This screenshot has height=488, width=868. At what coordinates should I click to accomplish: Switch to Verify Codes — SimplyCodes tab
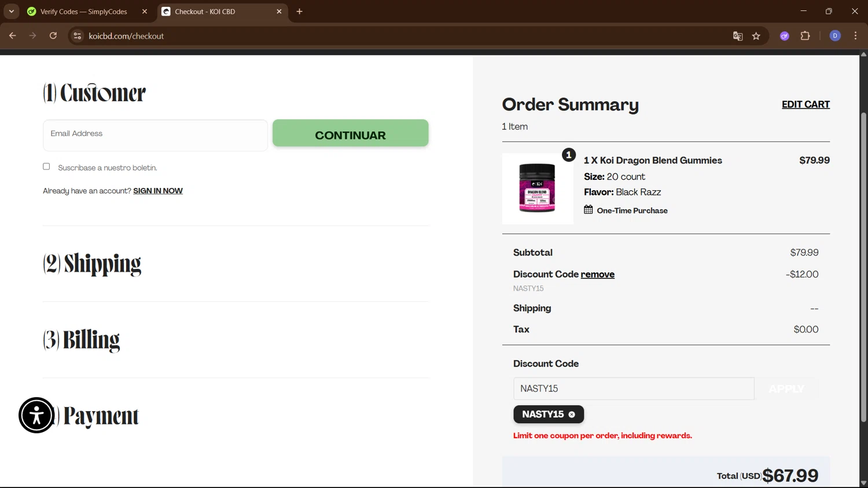tap(84, 12)
